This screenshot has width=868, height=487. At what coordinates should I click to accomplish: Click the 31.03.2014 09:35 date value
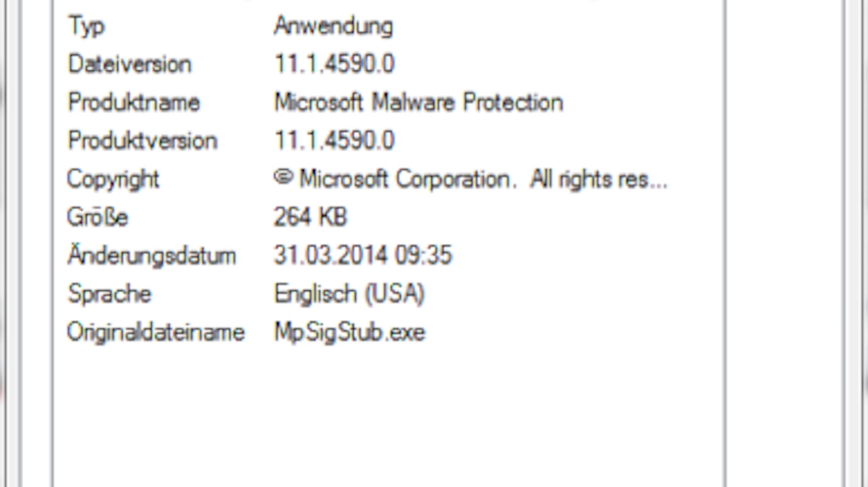point(363,255)
